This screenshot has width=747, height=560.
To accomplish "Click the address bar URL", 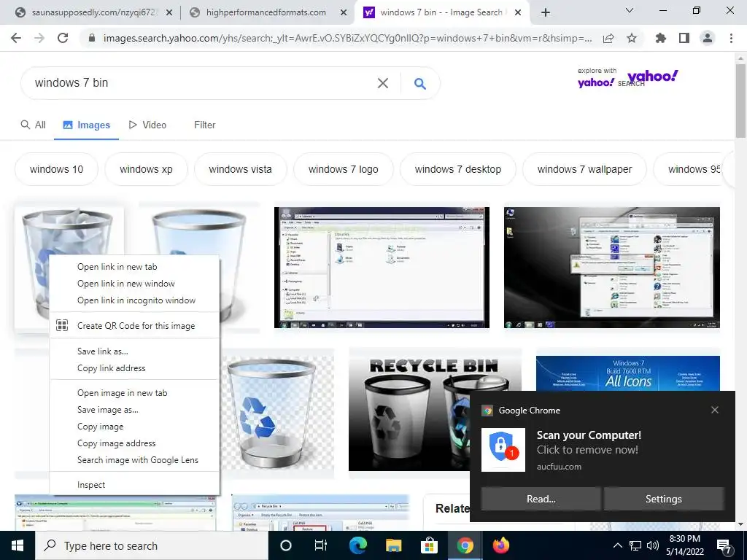I will pyautogui.click(x=348, y=38).
